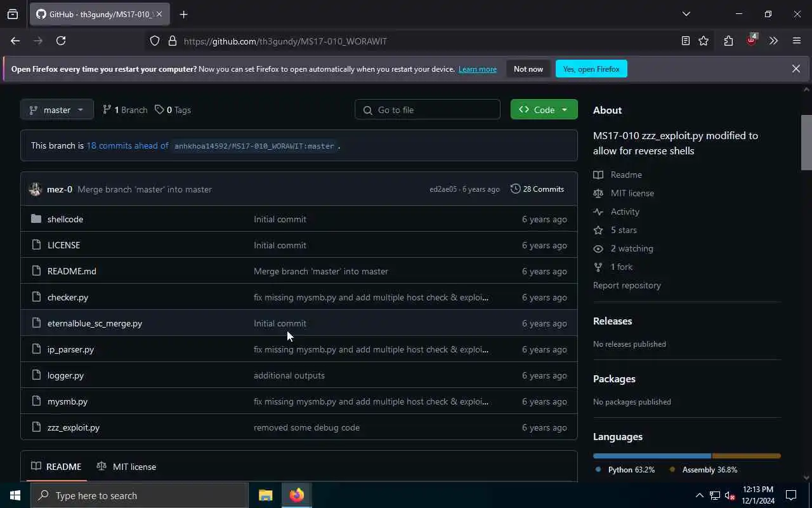
Task: Open the 28 Commits link
Action: 537,189
